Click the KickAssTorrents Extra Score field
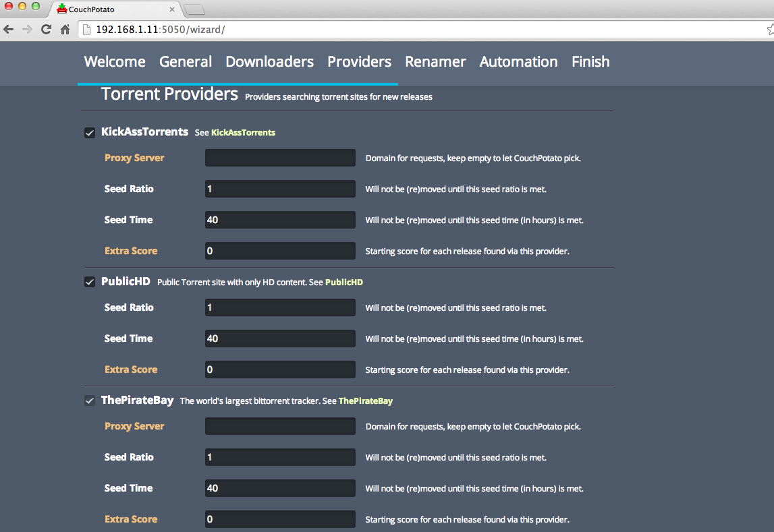The width and height of the screenshot is (774, 532). [280, 251]
